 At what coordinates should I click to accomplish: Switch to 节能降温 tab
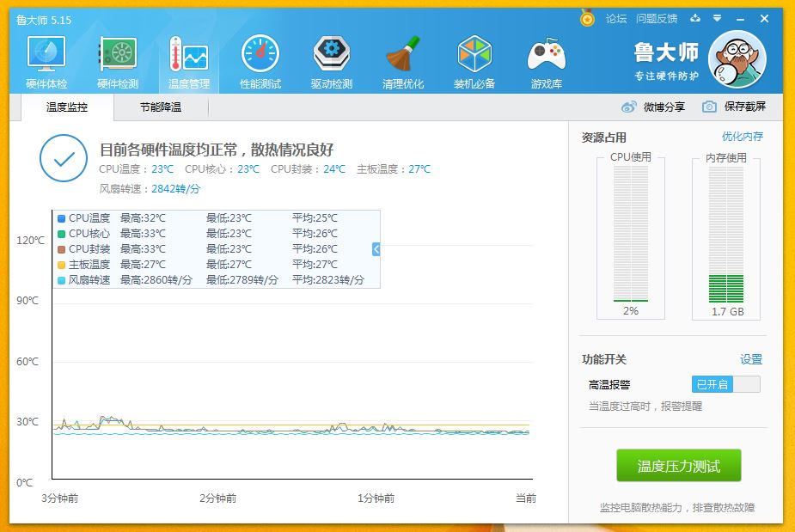[x=160, y=107]
